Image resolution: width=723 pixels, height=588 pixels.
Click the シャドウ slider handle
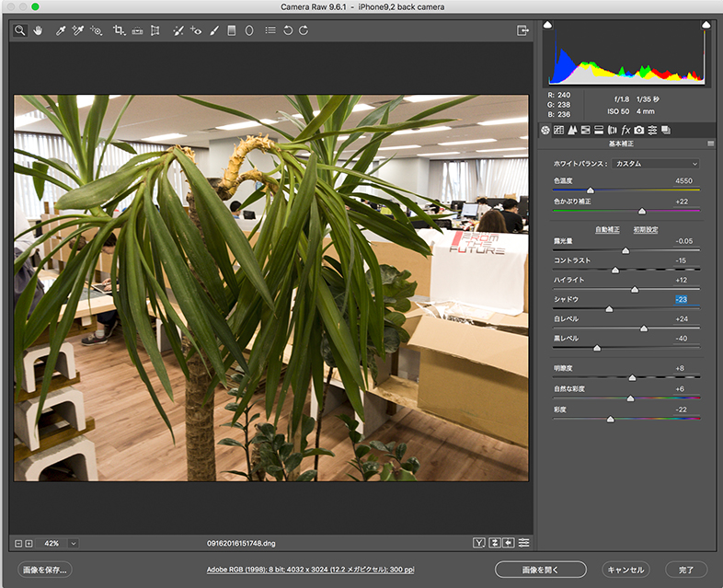pos(609,309)
